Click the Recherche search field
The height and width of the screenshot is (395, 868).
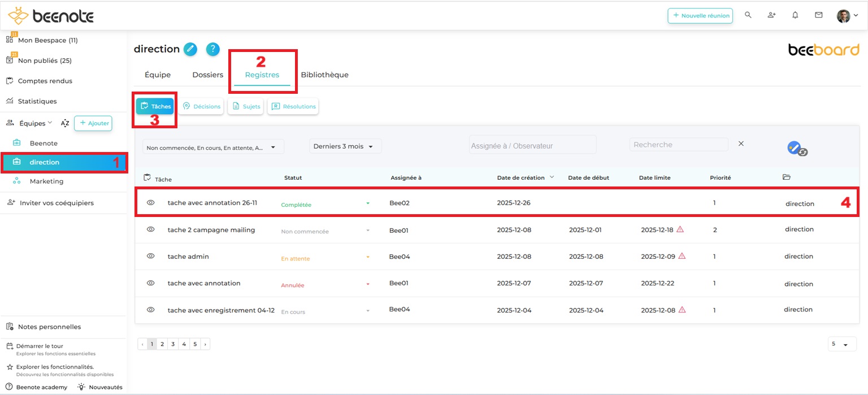(x=678, y=145)
